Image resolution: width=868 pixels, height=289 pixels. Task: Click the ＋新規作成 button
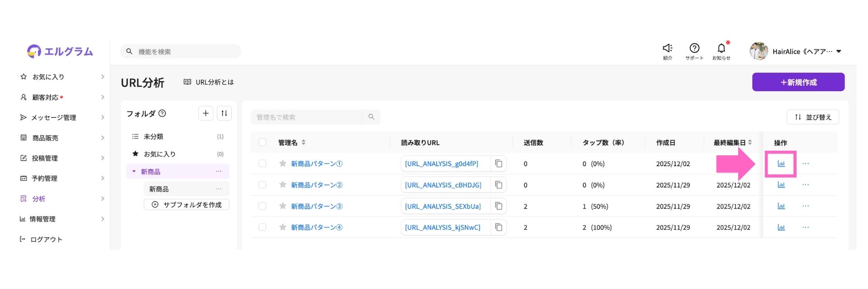798,82
